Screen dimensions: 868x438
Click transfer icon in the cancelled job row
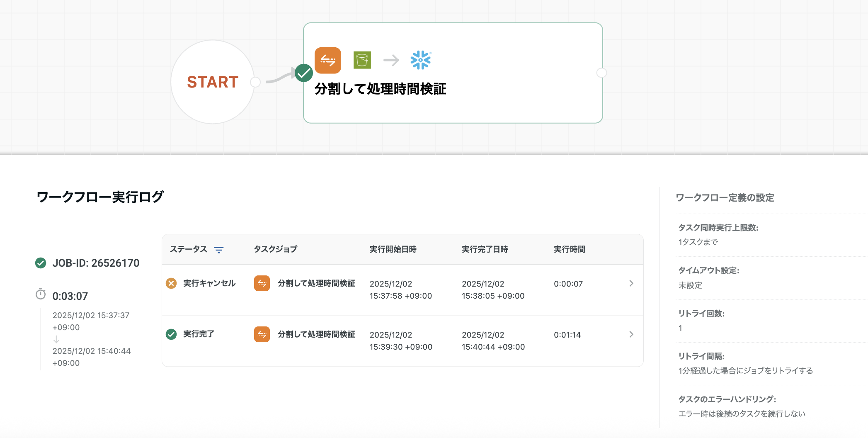(262, 283)
